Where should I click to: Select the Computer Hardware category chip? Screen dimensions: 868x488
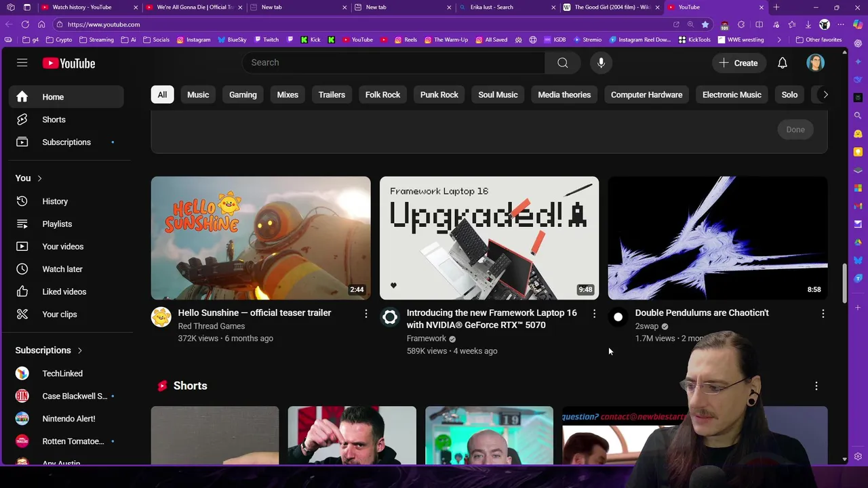646,95
